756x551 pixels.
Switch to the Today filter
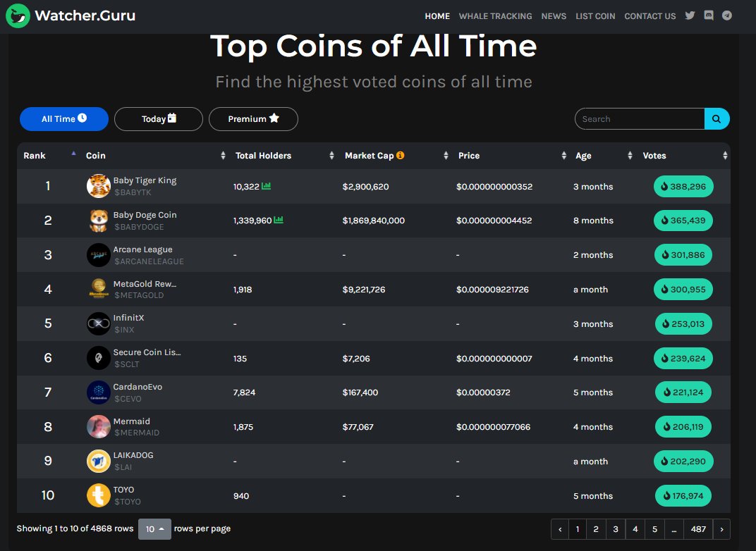pyautogui.click(x=159, y=119)
